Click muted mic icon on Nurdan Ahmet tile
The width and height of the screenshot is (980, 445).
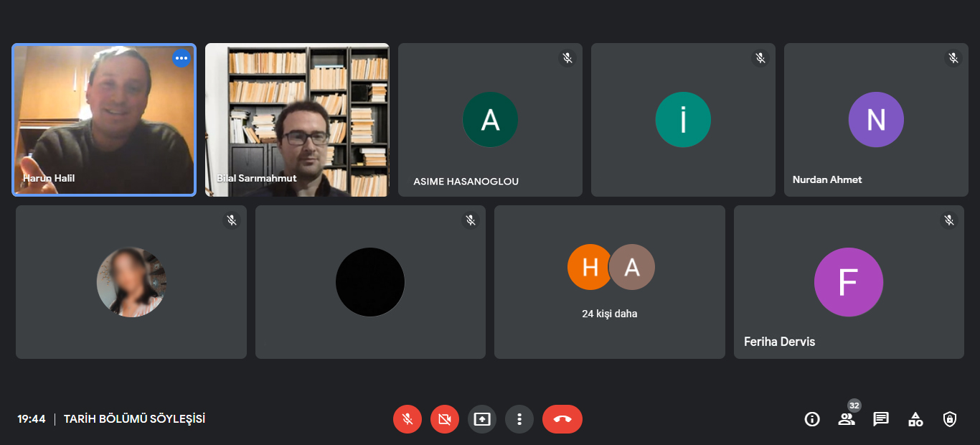[953, 58]
